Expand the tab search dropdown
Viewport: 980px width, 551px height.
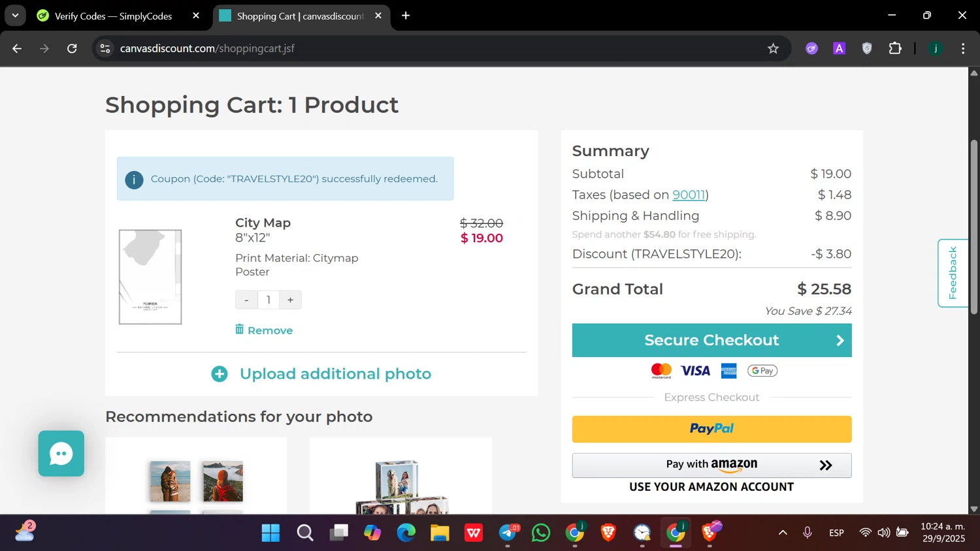pyautogui.click(x=15, y=16)
